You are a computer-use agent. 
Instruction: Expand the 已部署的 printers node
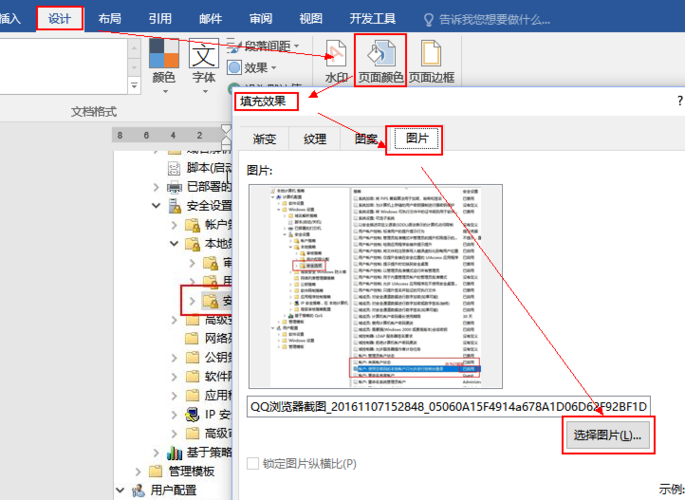pos(156,187)
